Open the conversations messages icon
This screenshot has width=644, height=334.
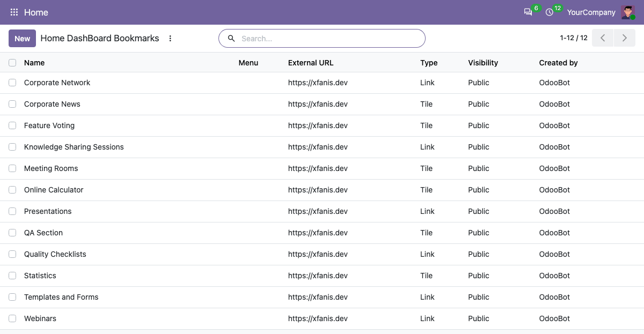coord(528,12)
